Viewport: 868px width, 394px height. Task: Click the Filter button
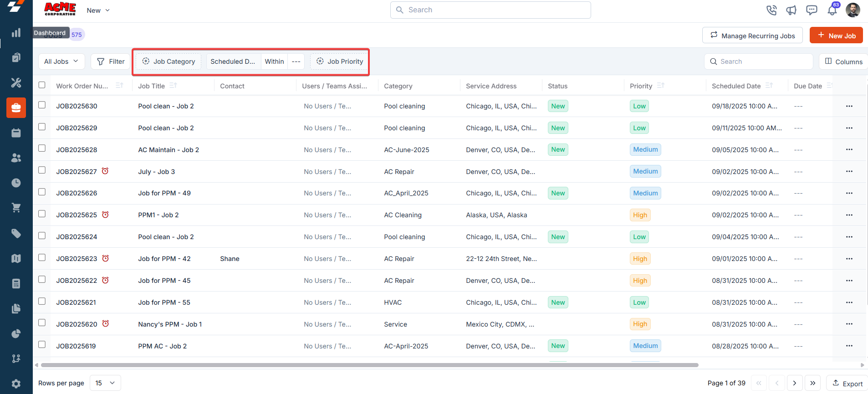coord(111,61)
